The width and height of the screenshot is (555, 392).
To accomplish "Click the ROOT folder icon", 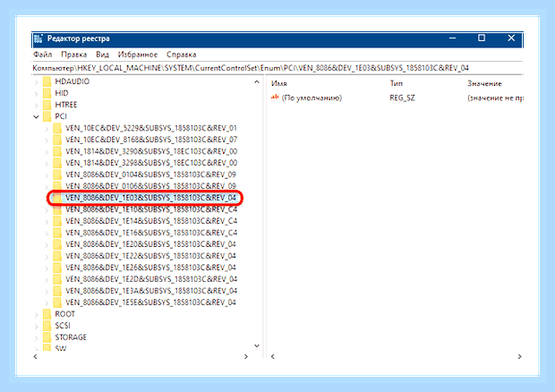I will [x=47, y=314].
